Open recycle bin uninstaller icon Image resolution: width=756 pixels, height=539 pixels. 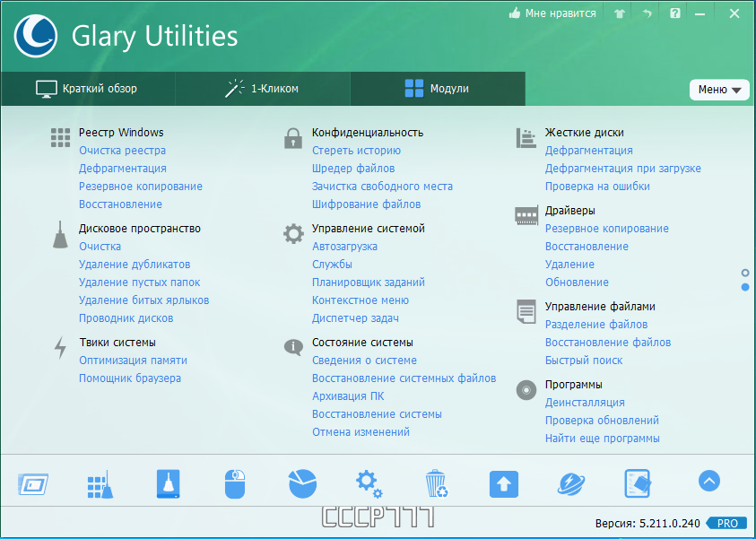coord(437,483)
